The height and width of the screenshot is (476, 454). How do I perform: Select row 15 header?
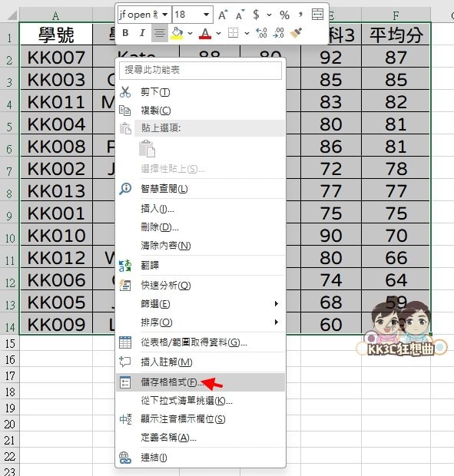(10, 343)
